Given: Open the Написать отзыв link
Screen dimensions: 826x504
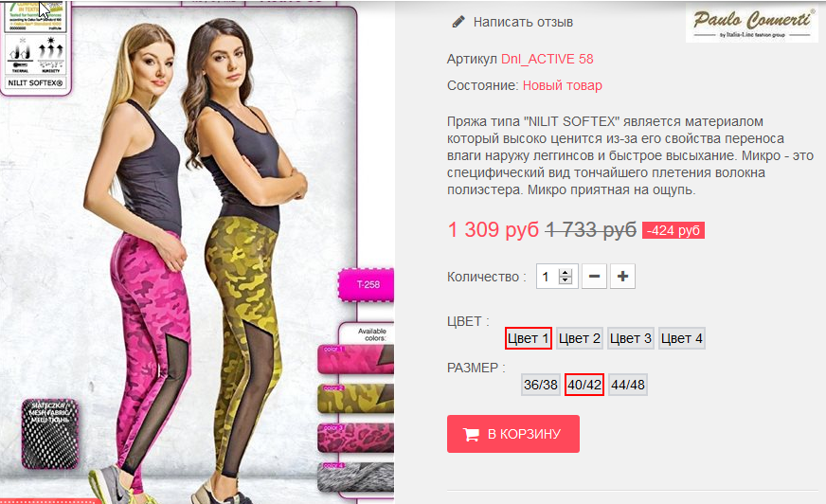Looking at the screenshot, I should tap(523, 22).
